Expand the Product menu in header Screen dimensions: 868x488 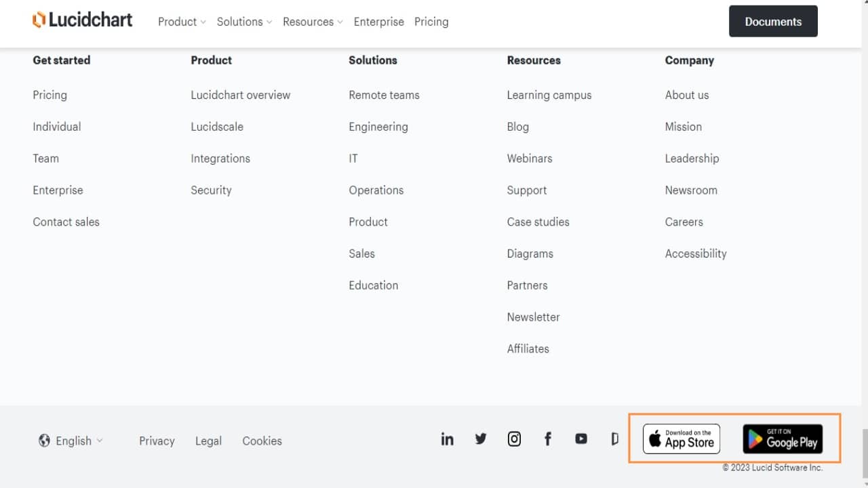pos(182,22)
